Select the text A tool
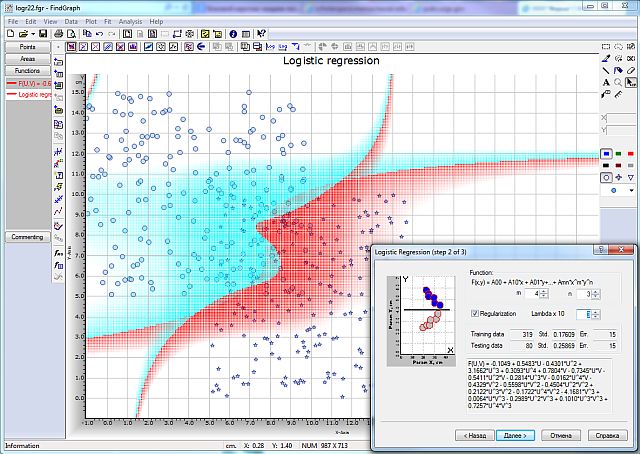 (x=606, y=82)
